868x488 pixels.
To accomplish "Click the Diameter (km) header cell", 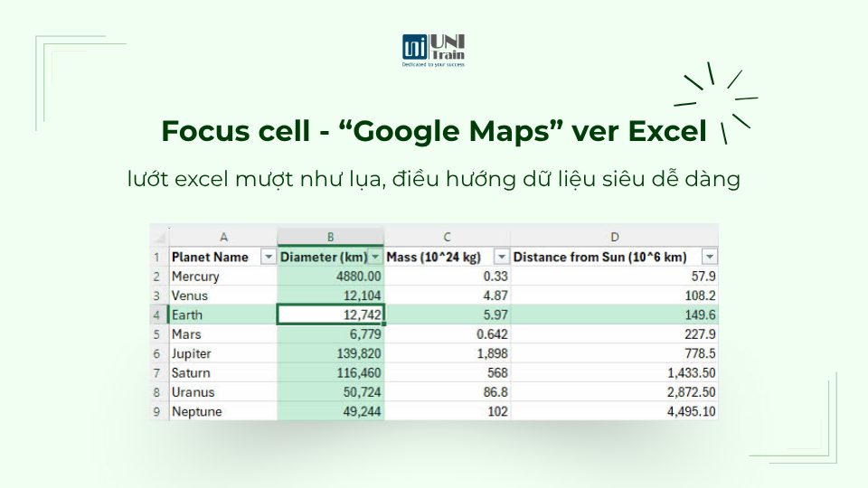I will tap(331, 257).
